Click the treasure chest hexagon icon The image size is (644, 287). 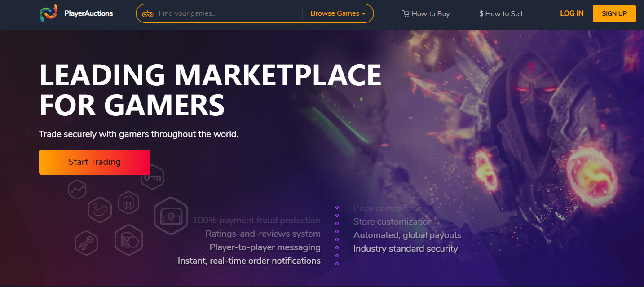tap(171, 218)
